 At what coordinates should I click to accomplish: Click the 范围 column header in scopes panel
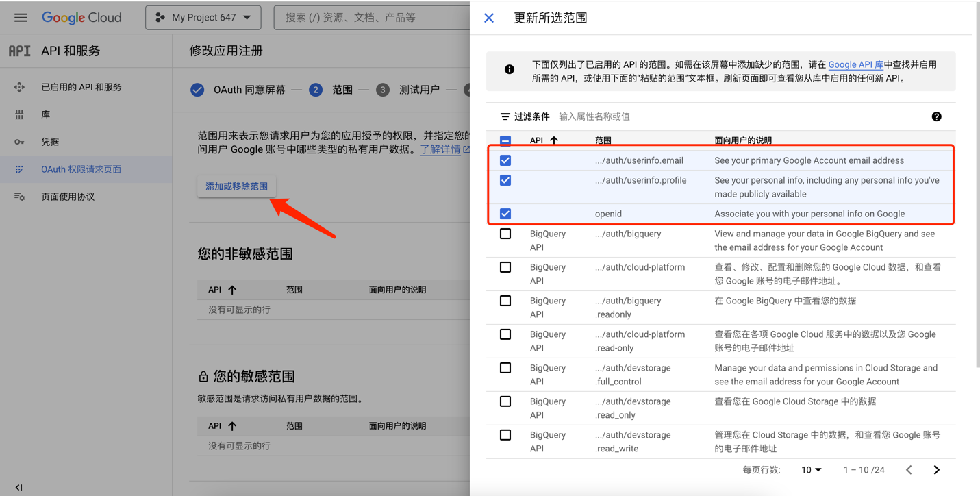tap(603, 140)
